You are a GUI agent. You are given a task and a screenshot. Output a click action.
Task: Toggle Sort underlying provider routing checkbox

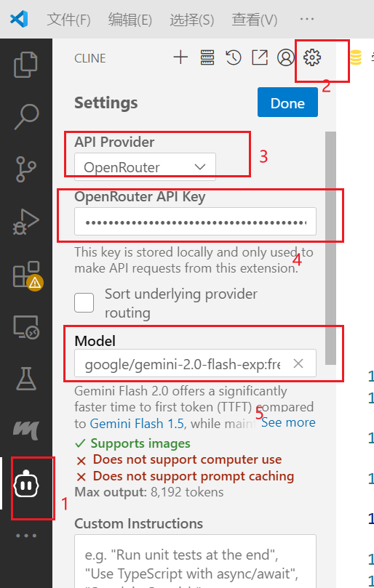(x=84, y=302)
